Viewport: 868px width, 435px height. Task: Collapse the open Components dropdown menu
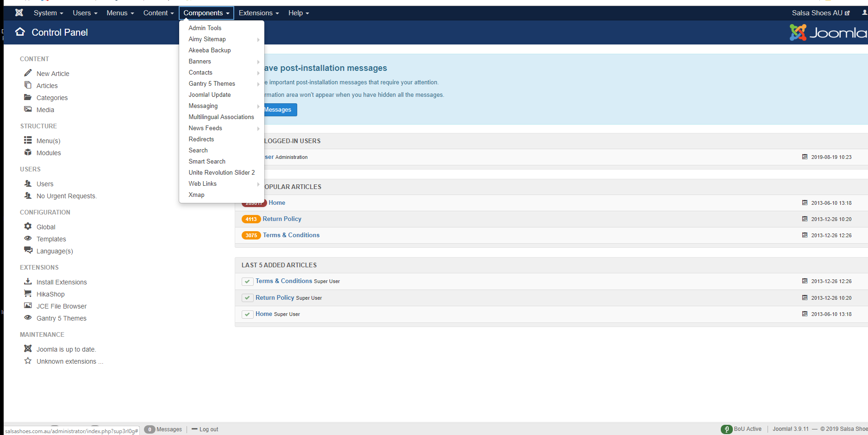[x=206, y=13]
